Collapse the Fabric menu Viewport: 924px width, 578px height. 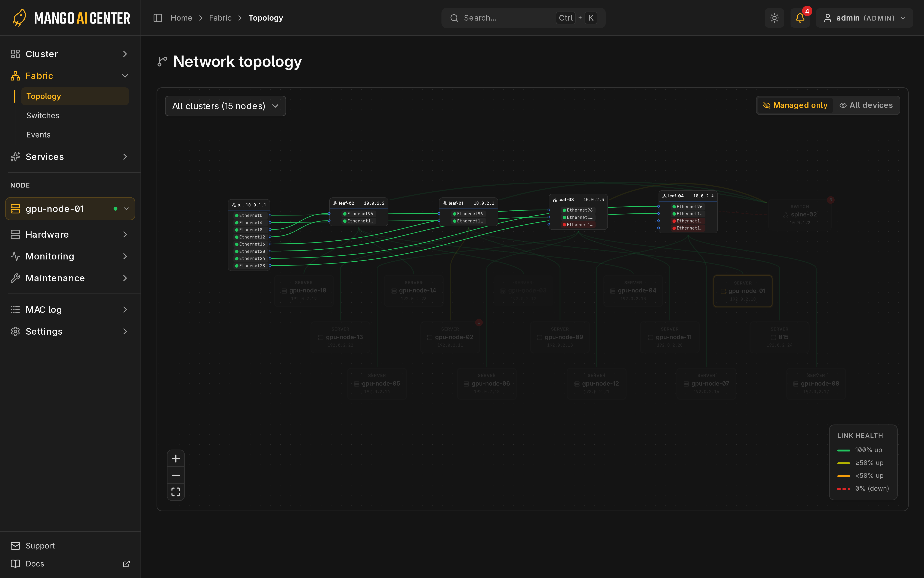pos(70,76)
